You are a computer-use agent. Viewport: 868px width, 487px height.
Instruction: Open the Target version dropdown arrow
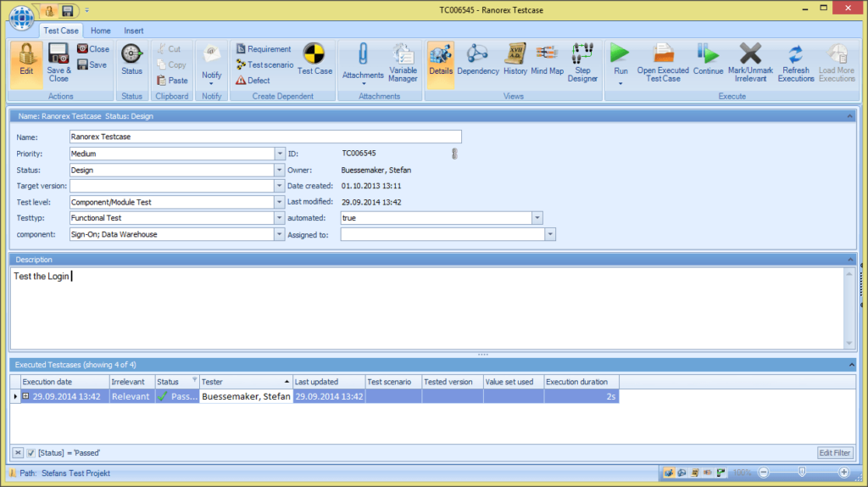[x=280, y=186]
